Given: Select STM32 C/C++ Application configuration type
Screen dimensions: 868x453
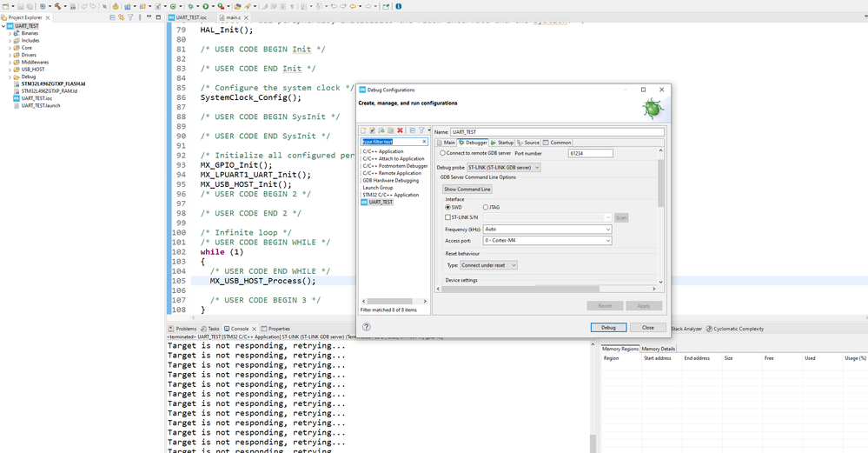Looking at the screenshot, I should click(391, 195).
